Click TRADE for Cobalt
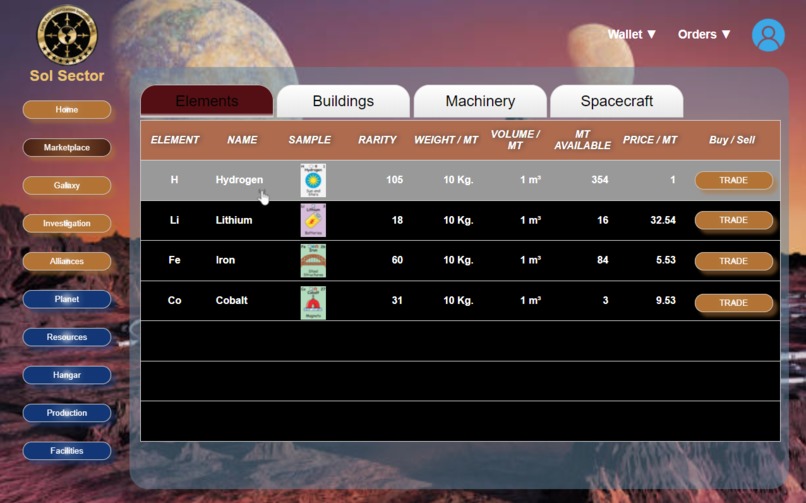806x503 pixels. (734, 303)
